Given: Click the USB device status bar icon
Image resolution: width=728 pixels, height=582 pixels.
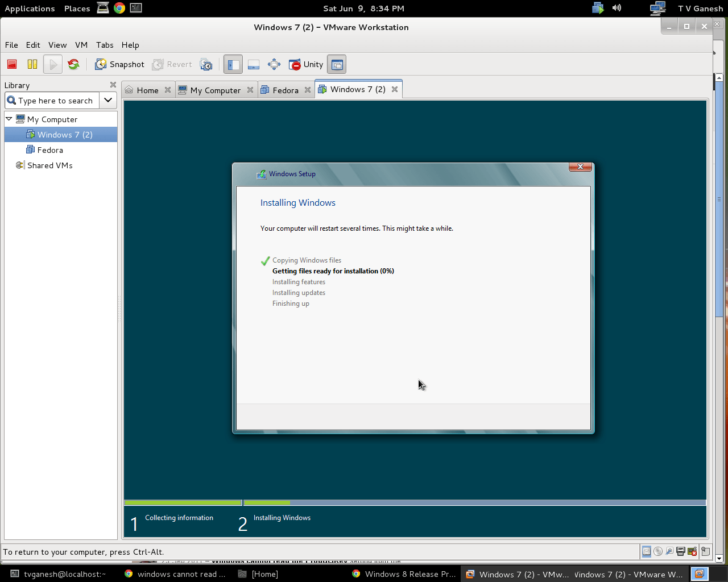Looking at the screenshot, I should tap(669, 551).
